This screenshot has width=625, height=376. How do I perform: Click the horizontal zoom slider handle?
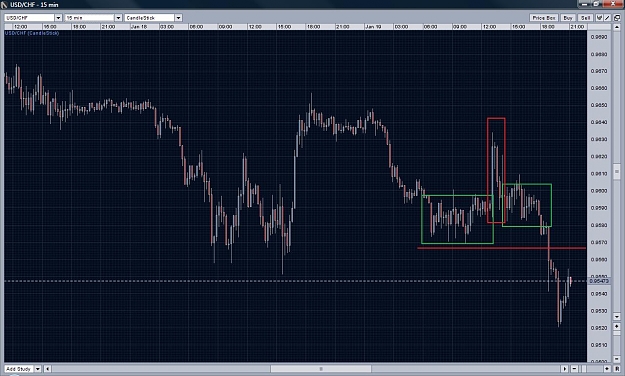point(584,369)
